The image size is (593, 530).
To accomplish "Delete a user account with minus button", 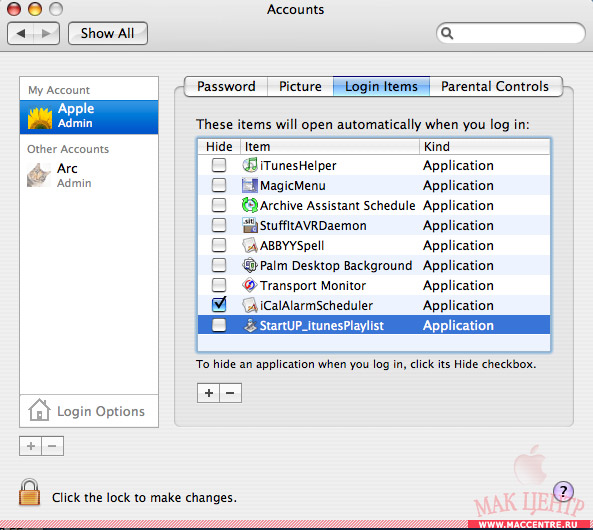I will coord(53,446).
